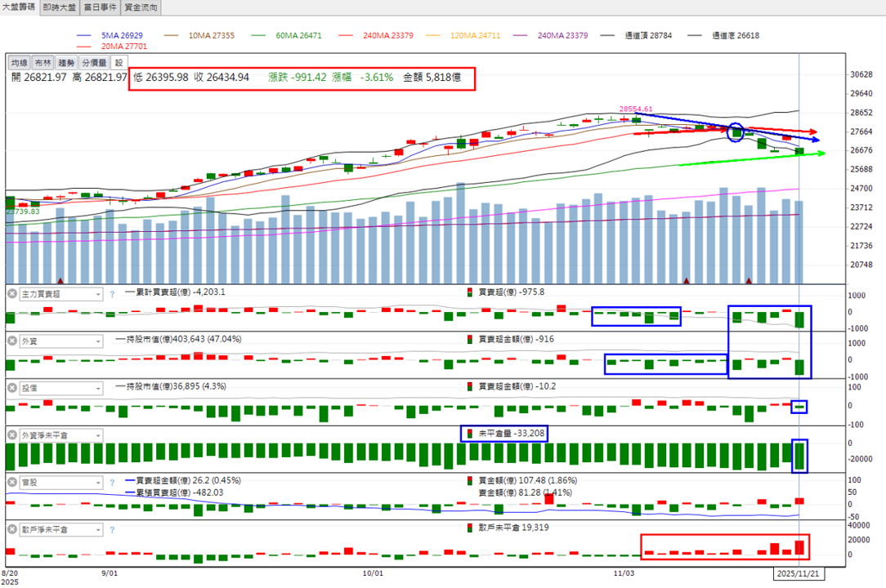Click the 買賣超金額(億) -10.2 readout
This screenshot has width=886, height=588.
[x=512, y=386]
